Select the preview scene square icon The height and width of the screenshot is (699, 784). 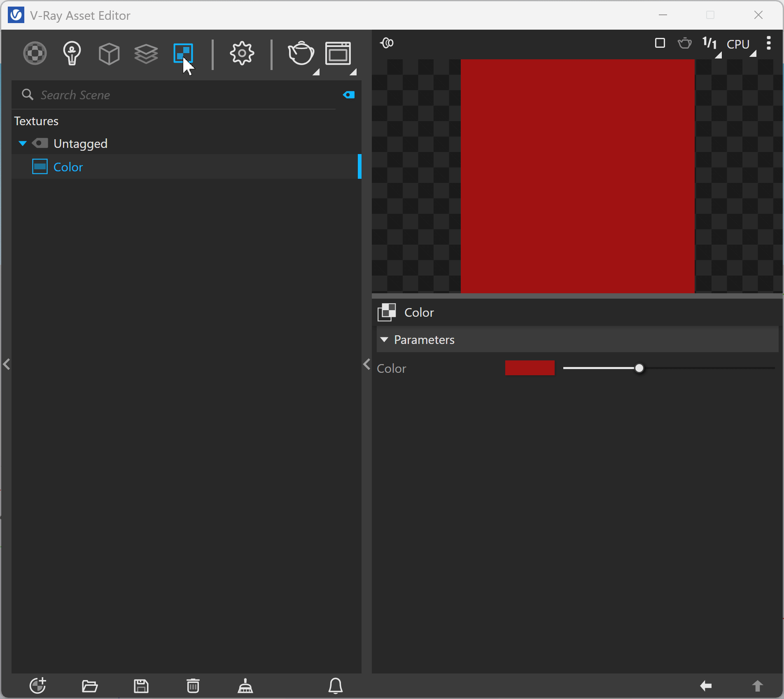tap(660, 43)
